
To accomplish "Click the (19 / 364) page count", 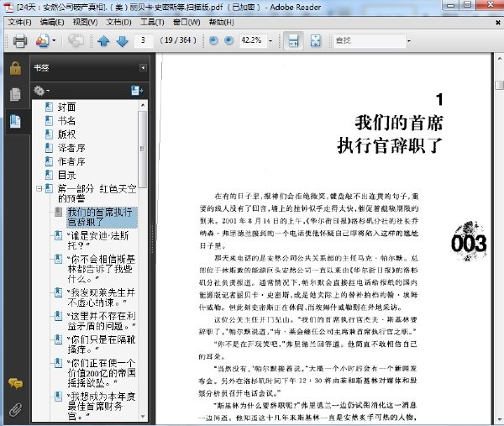I will [178, 40].
